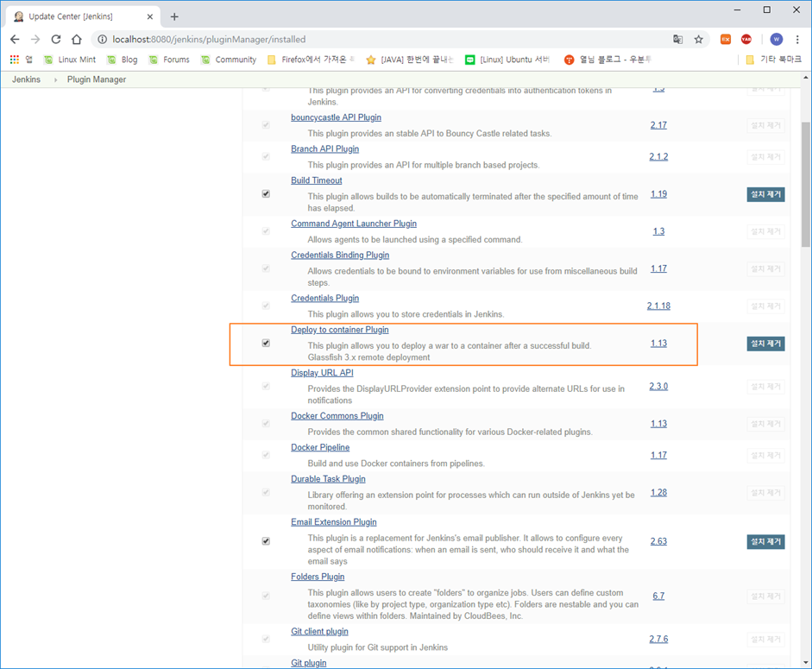812x669 pixels.
Task: Open the Email Extension Plugin link
Action: click(x=333, y=522)
